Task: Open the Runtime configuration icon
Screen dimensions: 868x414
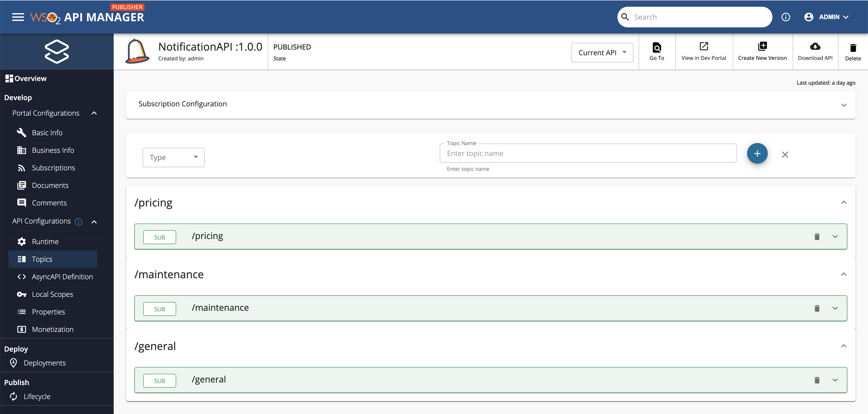Action: pos(21,241)
